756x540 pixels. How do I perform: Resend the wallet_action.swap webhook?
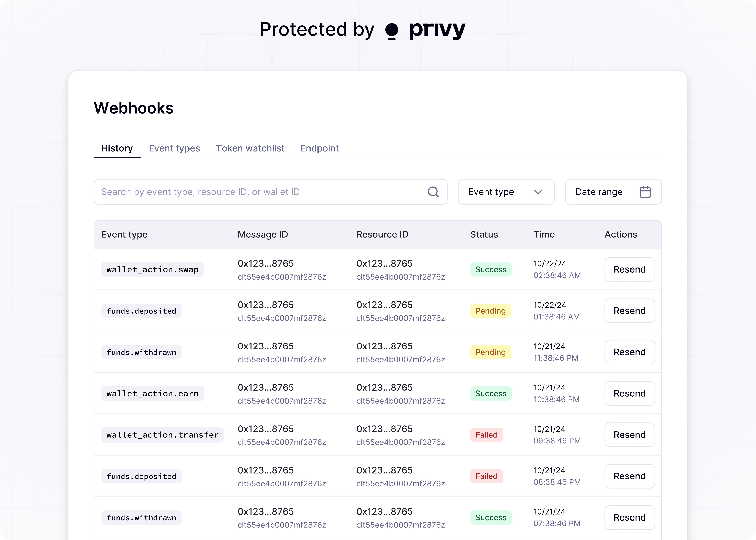tap(630, 269)
